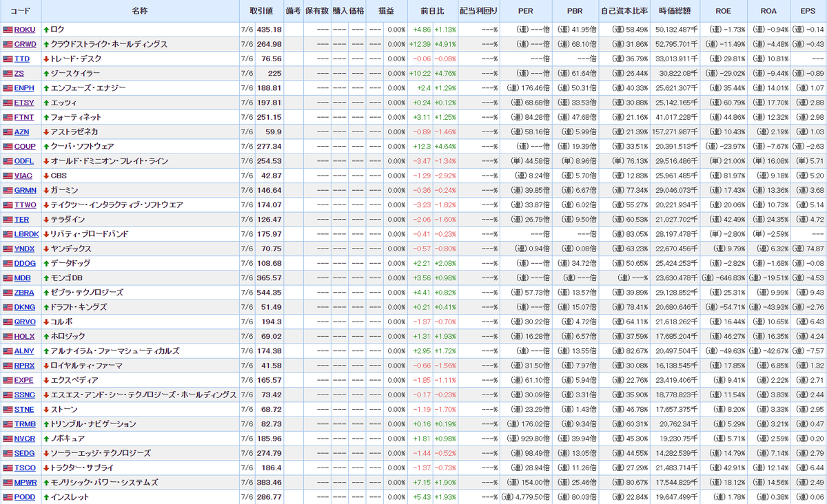Click the US flag icon beside ZS

pos(8,74)
